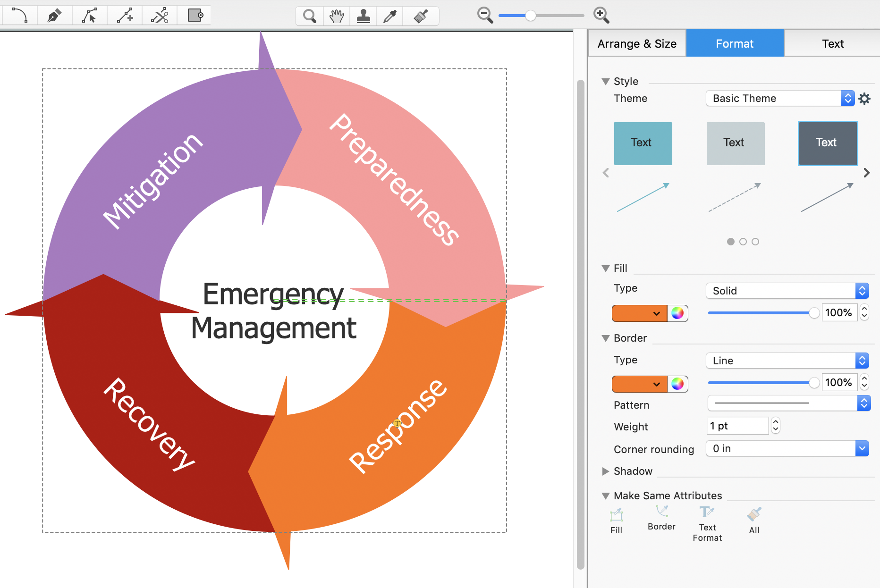Apply Make Same Text Format
This screenshot has width=880, height=588.
click(707, 524)
